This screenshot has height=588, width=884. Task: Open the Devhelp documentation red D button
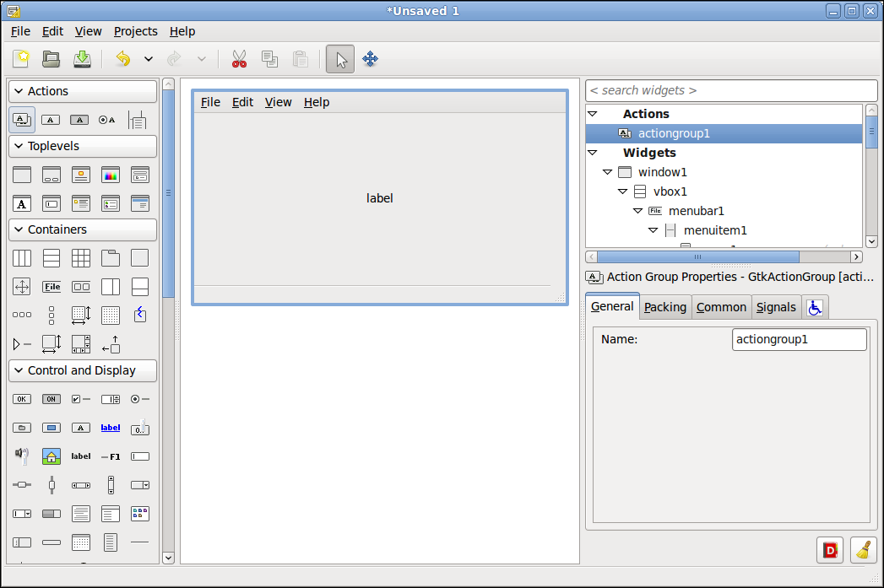point(830,550)
